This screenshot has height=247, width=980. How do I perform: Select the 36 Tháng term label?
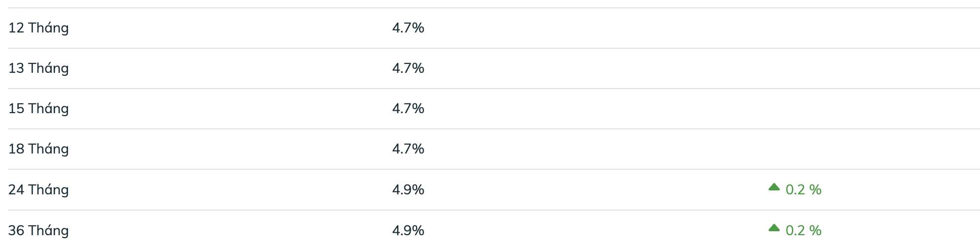pos(38,231)
